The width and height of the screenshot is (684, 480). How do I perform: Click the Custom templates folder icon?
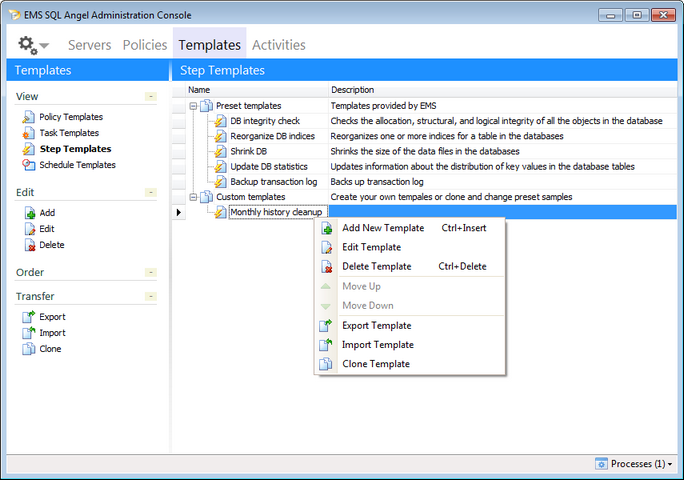[x=206, y=197]
